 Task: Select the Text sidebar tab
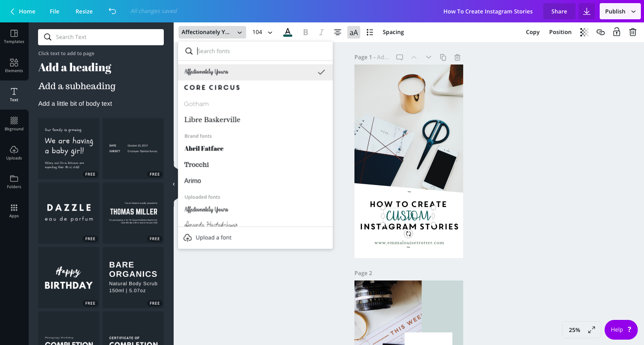[x=14, y=95]
